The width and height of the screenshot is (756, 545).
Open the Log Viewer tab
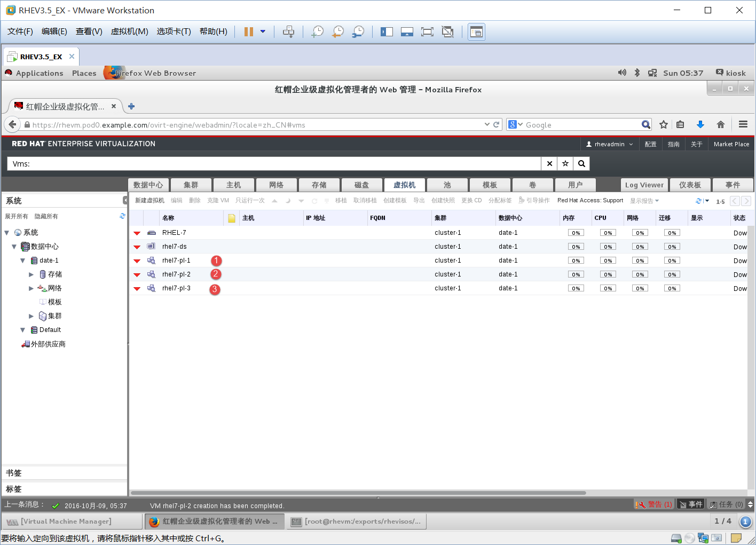pos(644,185)
